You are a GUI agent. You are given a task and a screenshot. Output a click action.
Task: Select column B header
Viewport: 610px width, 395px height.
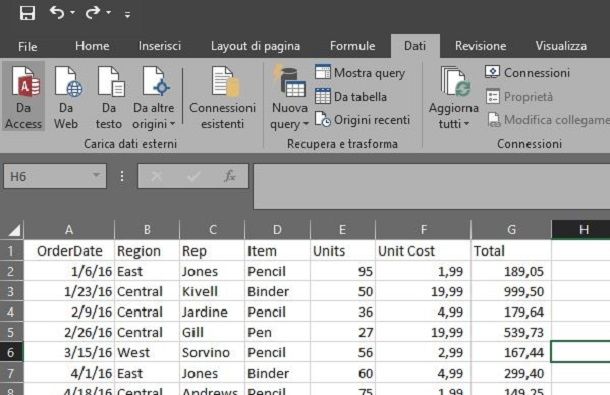click(147, 230)
